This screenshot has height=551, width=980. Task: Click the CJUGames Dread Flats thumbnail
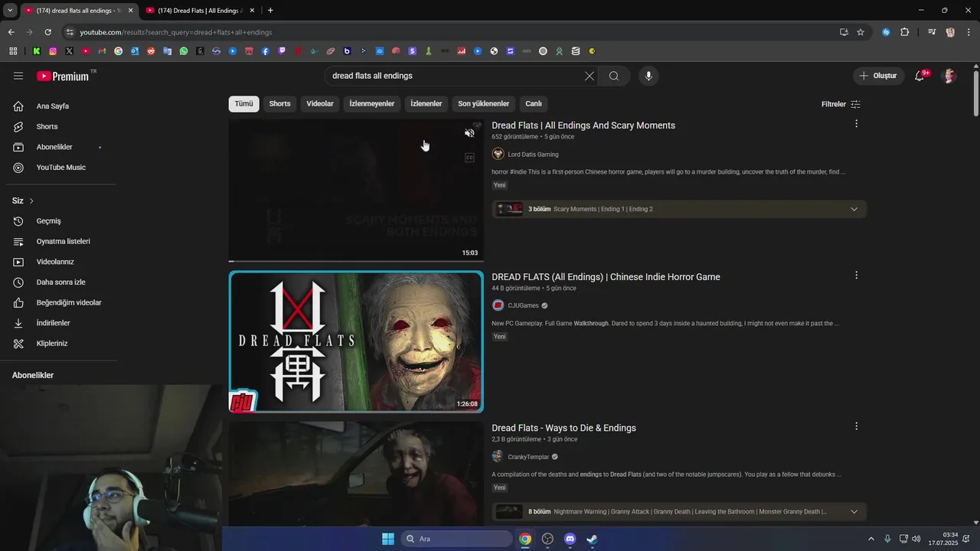coord(356,341)
